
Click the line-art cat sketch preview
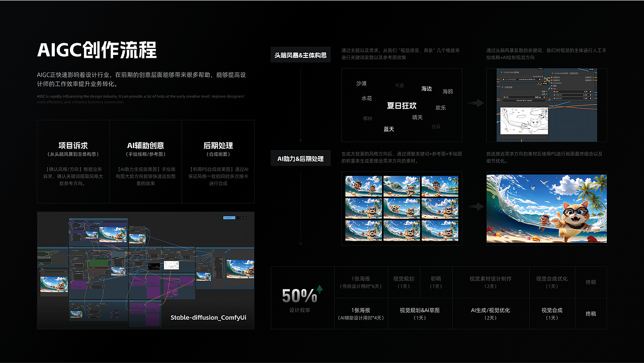point(524,121)
